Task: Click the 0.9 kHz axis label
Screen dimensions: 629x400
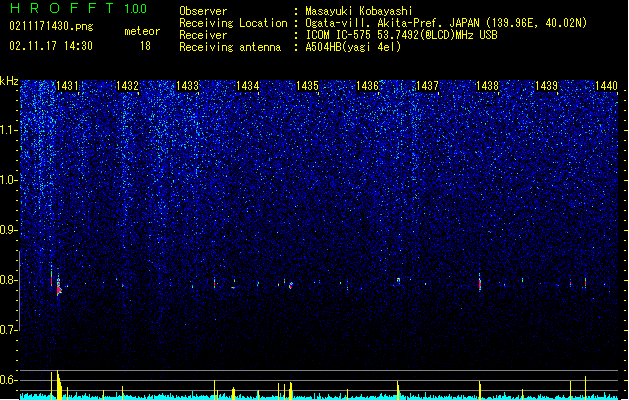Action: 9,230
